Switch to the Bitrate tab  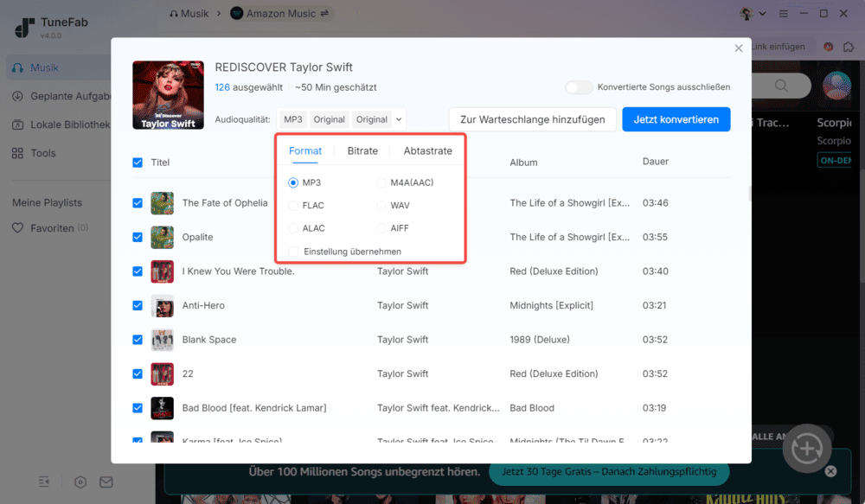pos(362,150)
